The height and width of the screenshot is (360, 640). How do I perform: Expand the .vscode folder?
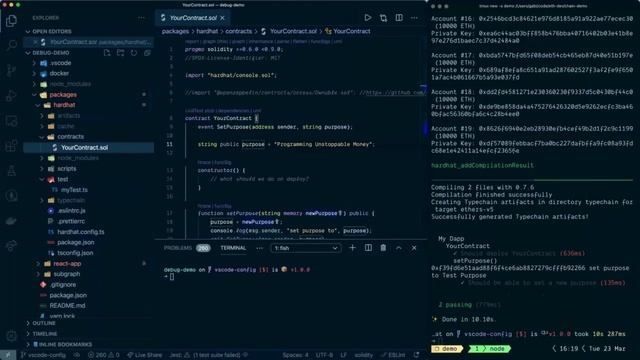coord(60,63)
